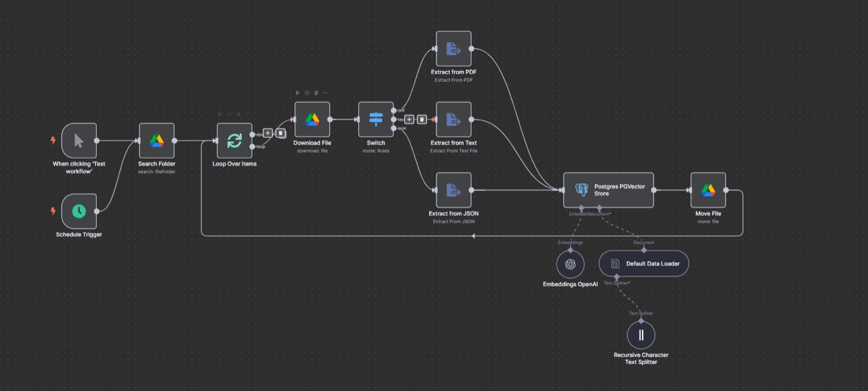Open the Extract from PDF node
The height and width of the screenshot is (391, 868).
click(x=453, y=48)
